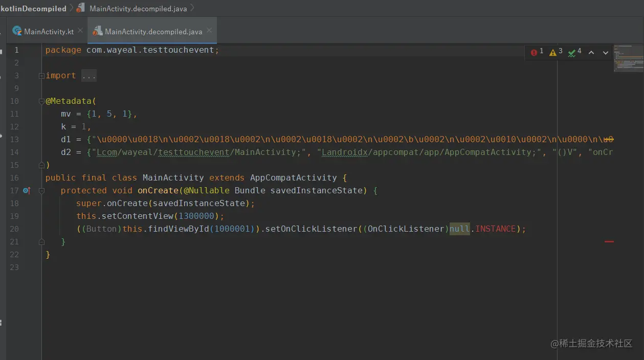644x360 pixels.
Task: Click the @Nullable annotation
Action: [206, 191]
